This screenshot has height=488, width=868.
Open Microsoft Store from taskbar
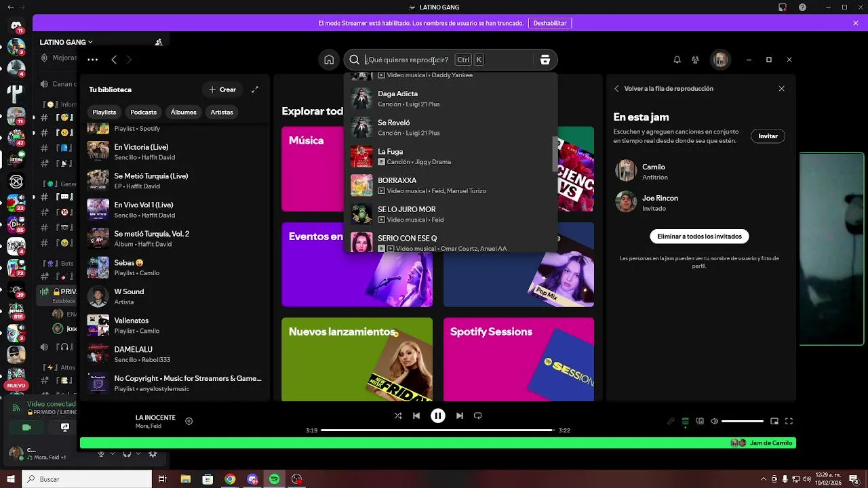(208, 479)
